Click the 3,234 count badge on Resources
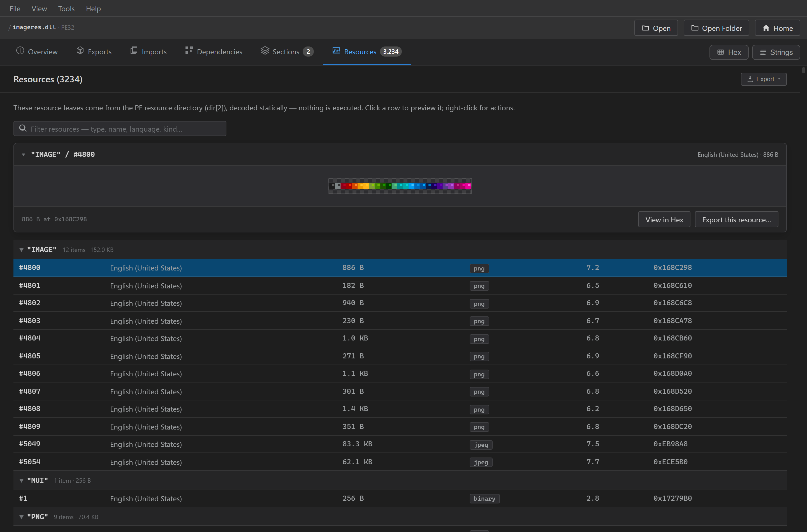 click(x=391, y=52)
